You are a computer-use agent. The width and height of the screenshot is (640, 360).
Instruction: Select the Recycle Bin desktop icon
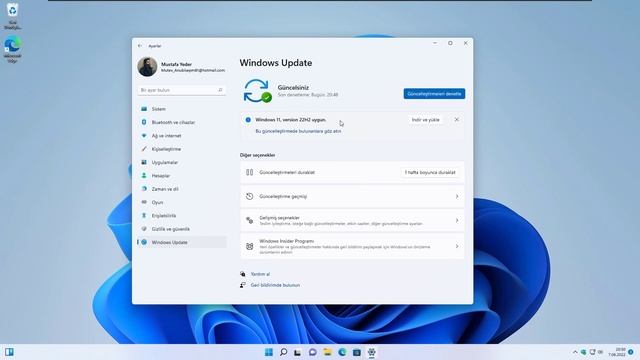pos(13,16)
